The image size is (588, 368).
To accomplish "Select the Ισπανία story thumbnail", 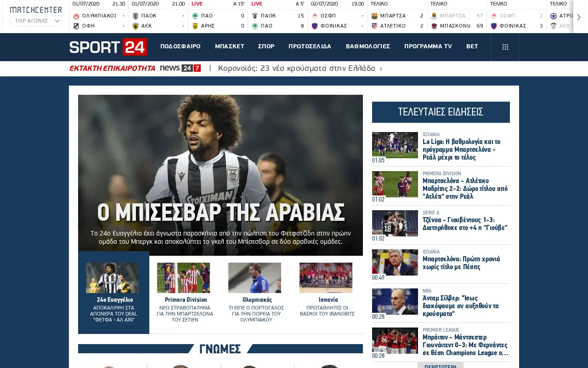I will (326, 278).
